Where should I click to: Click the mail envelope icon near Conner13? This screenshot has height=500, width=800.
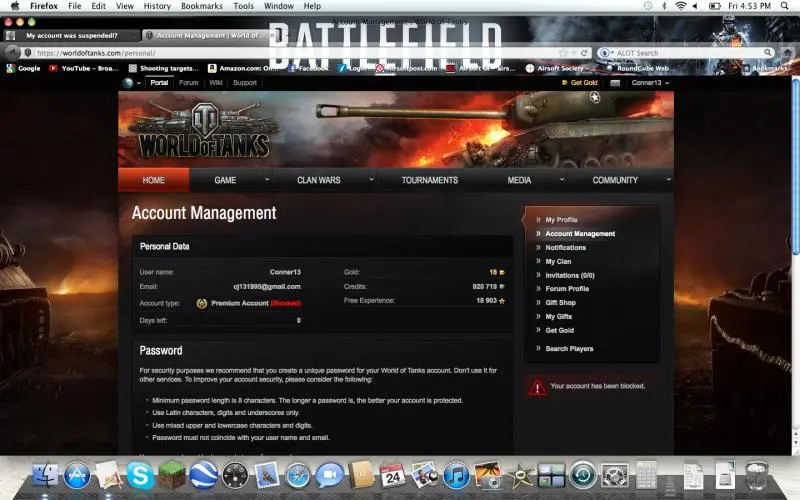pos(615,83)
